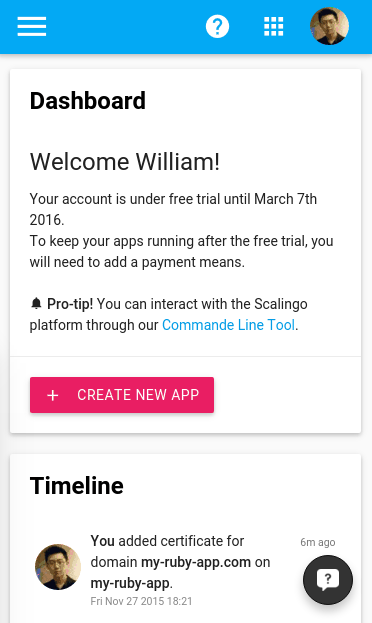The image size is (372, 623).
Task: Open the hamburger navigation menu
Action: (32, 27)
